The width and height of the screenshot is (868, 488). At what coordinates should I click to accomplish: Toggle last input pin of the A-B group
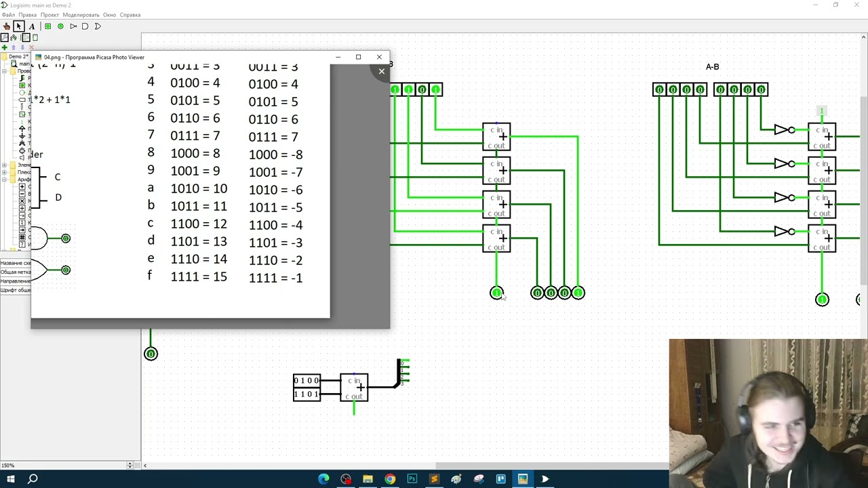point(761,89)
